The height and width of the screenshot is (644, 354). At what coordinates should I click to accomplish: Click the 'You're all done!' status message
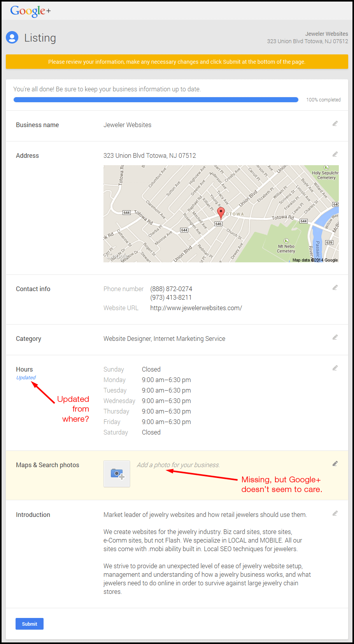click(107, 89)
